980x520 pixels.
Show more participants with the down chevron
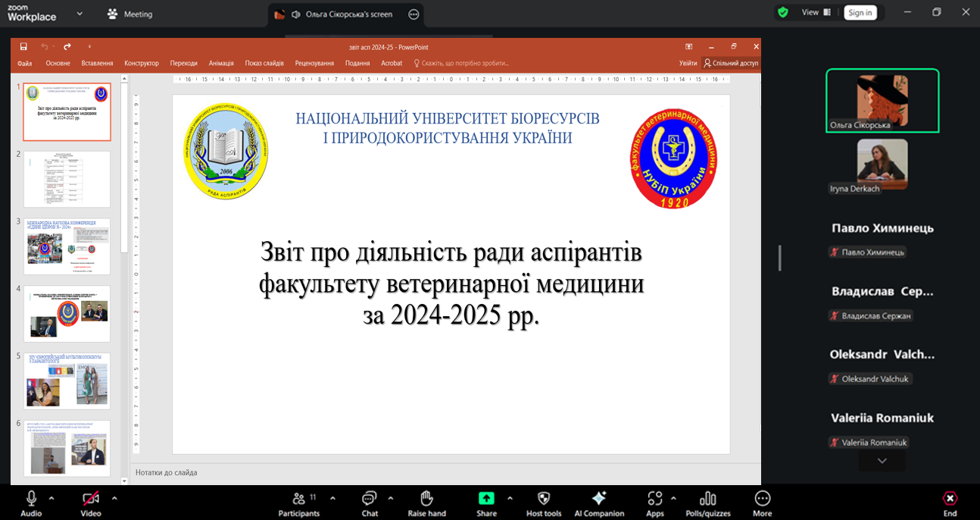pos(882,461)
